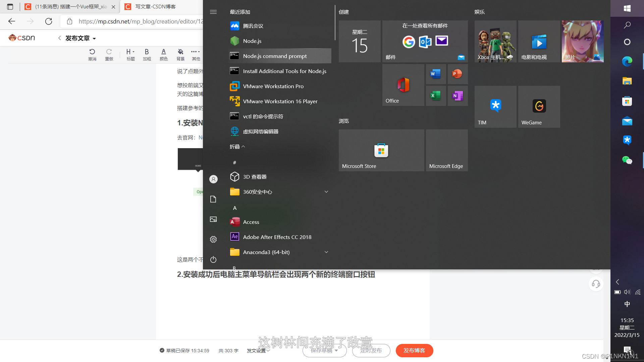Viewport: 644px width, 362px height.
Task: Click the Undo (撤销) icon in the editor toolbar
Action: (x=92, y=52)
